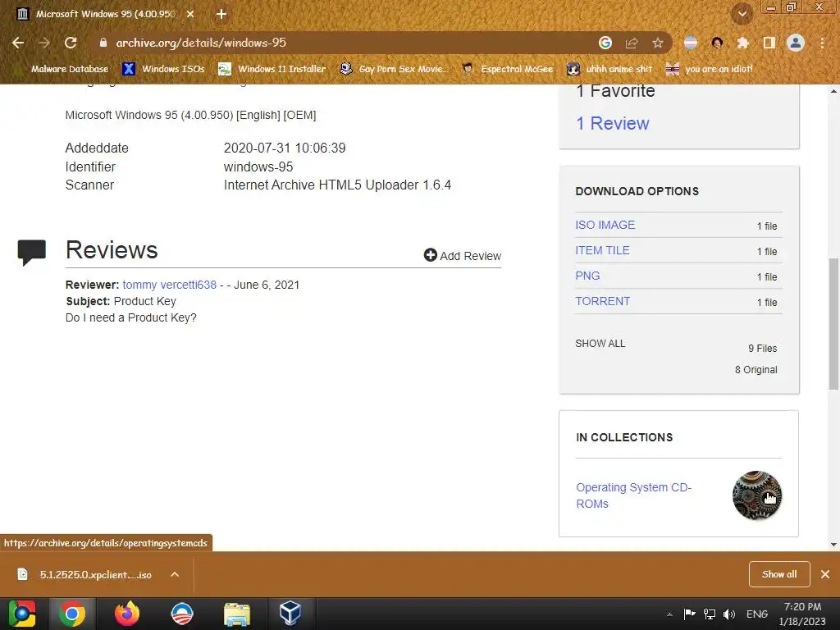The height and width of the screenshot is (630, 840).
Task: Click the Add Review button
Action: point(463,256)
